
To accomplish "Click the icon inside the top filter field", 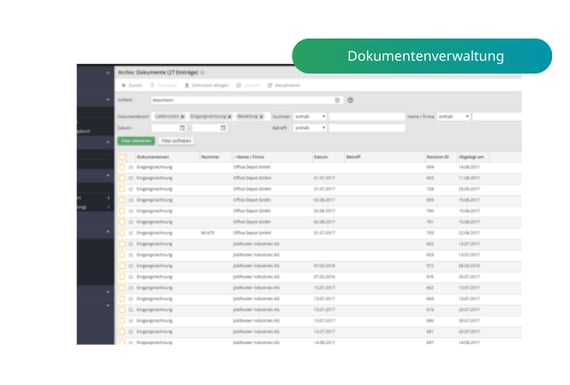I will point(337,100).
